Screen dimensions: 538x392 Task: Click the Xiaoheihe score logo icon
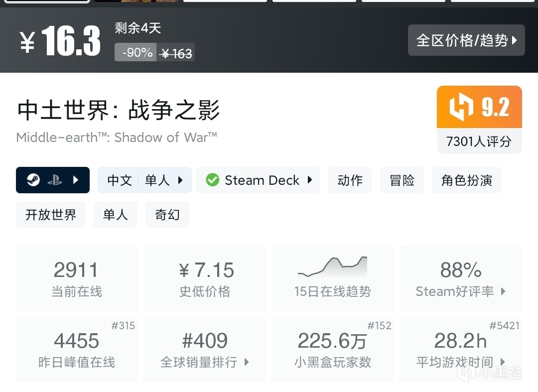(x=460, y=107)
